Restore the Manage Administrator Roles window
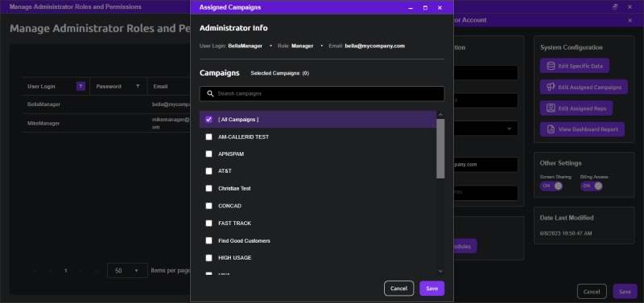Screen dimensions: 644x303 [615, 6]
